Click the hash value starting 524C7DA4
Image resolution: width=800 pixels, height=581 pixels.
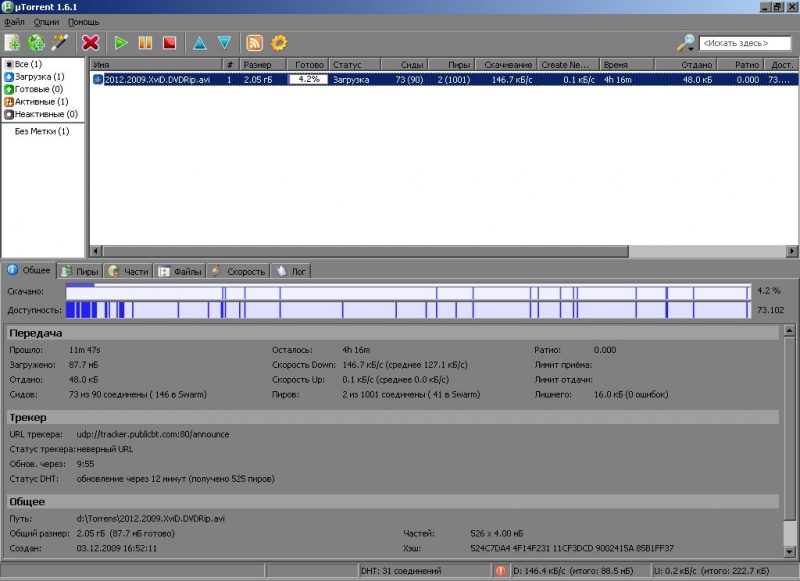(572, 548)
